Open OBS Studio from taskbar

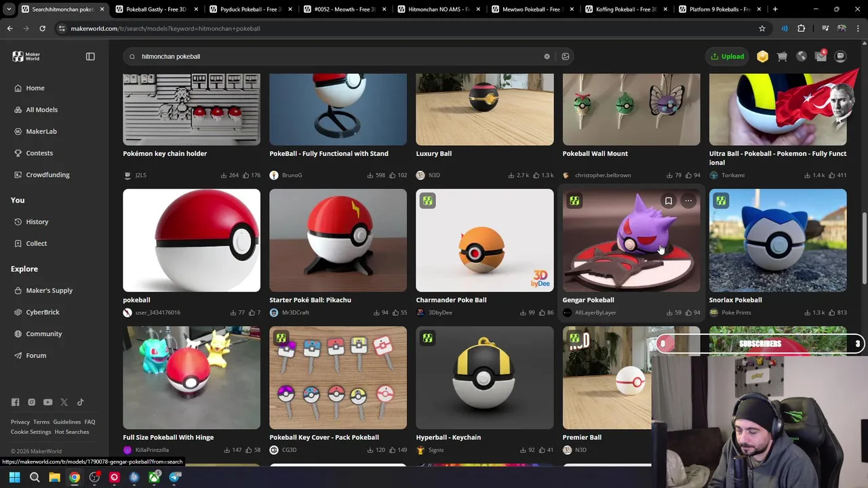pyautogui.click(x=94, y=477)
